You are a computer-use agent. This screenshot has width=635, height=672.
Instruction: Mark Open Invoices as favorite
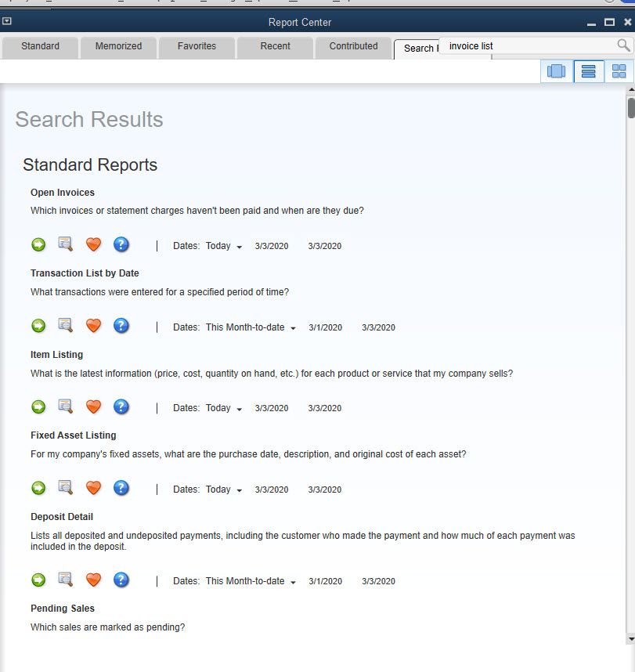click(x=93, y=244)
